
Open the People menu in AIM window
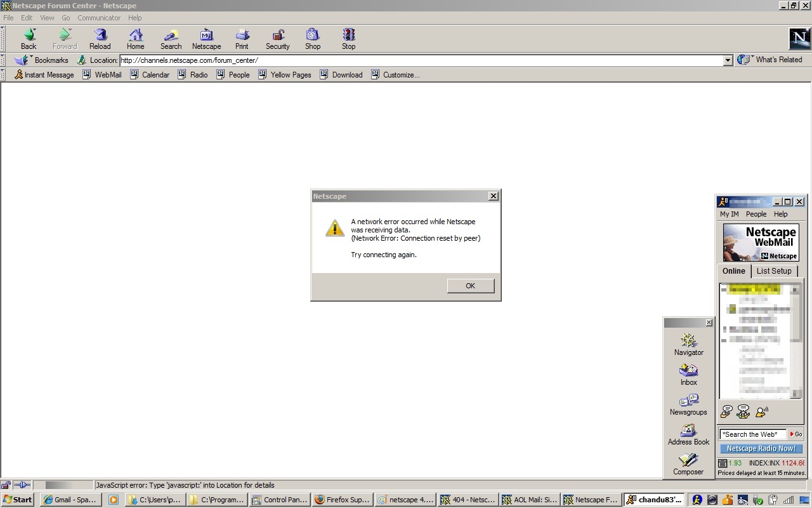(756, 214)
